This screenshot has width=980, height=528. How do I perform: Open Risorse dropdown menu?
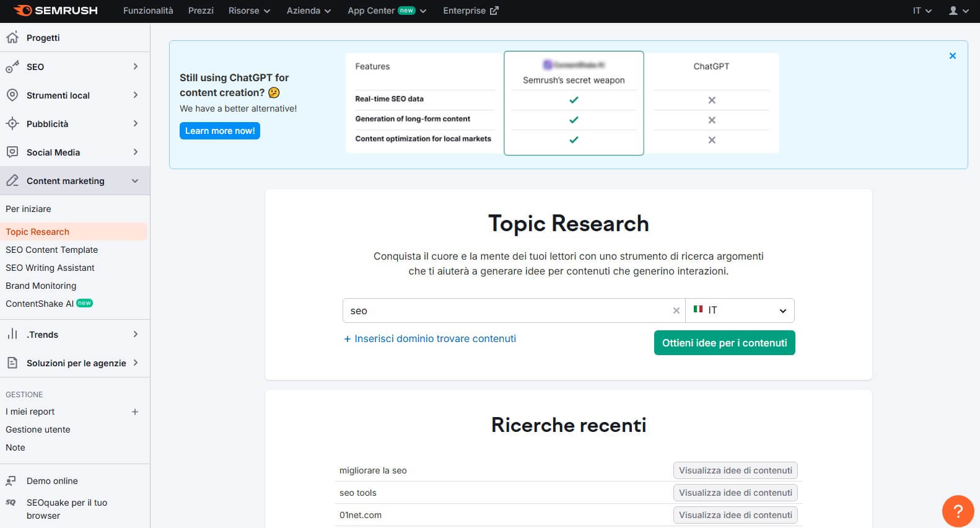tap(249, 11)
